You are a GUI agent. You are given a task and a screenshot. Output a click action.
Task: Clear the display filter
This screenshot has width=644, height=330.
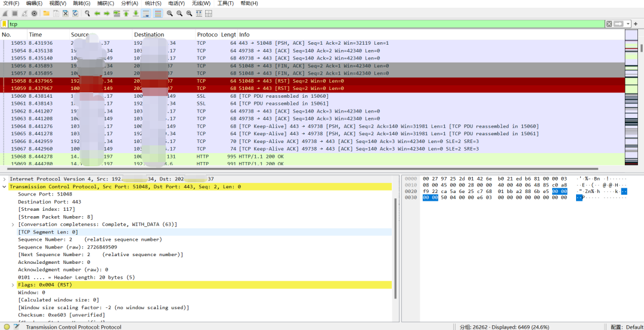pos(609,24)
